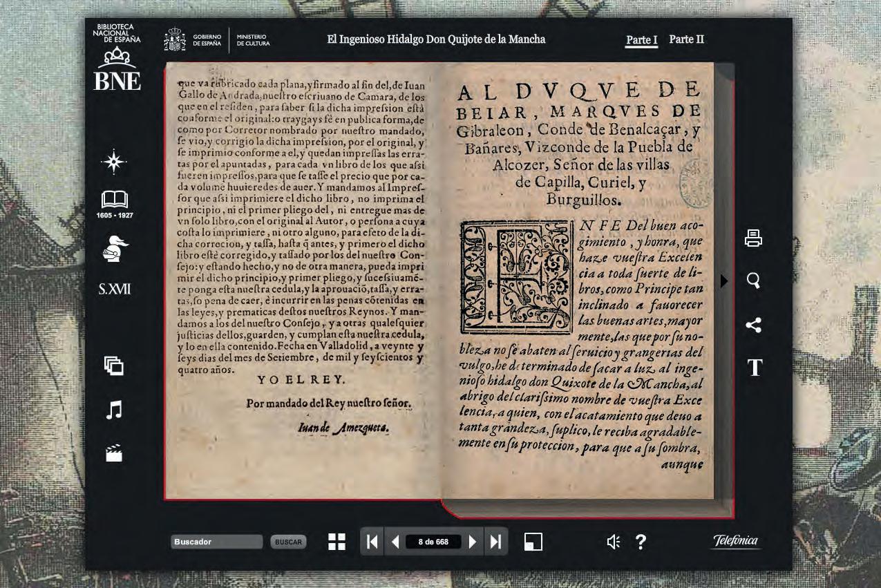Open the page thumbnails grid view
Viewport: 881px width, 588px height.
point(337,542)
